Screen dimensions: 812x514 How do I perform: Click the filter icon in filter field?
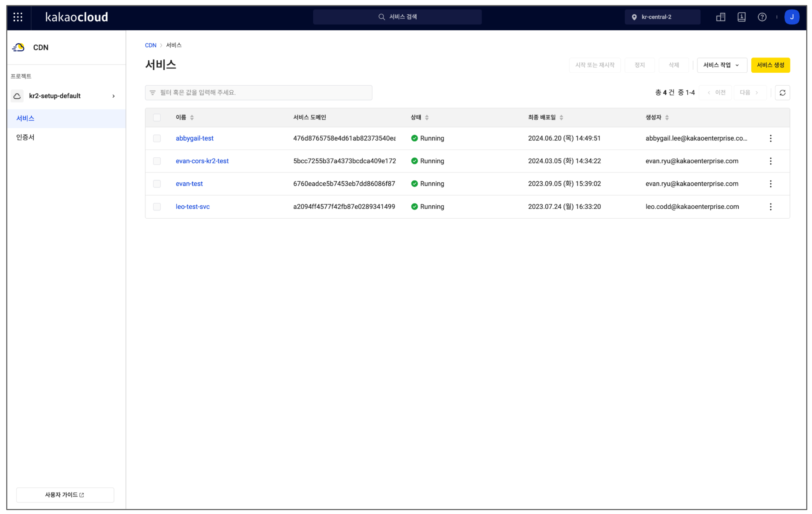[152, 93]
